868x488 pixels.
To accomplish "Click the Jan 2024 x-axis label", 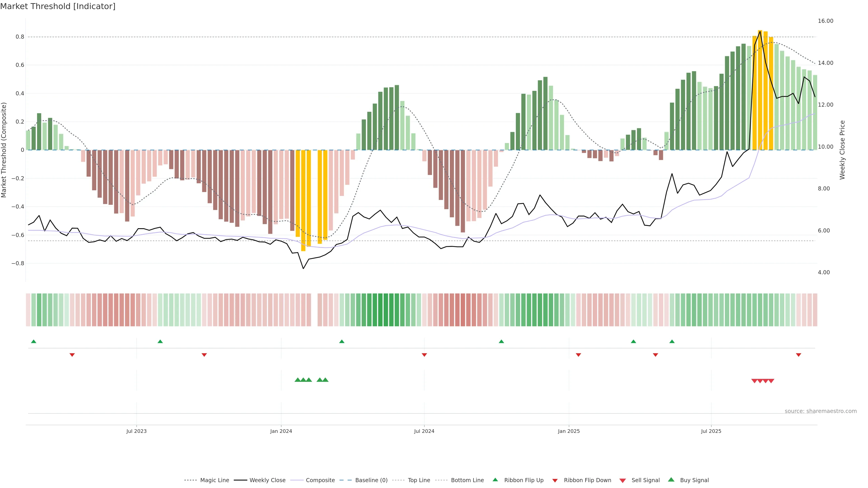I will point(281,431).
